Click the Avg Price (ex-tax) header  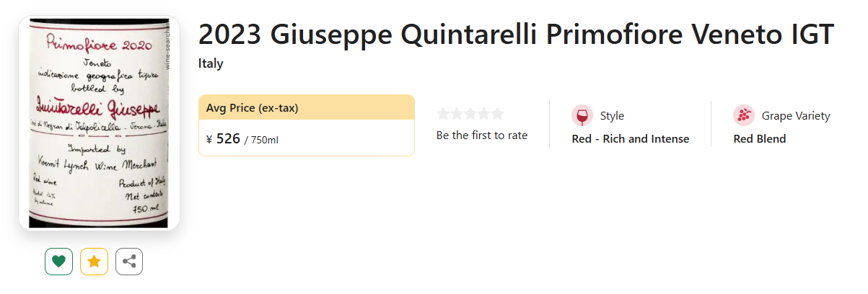coord(252,108)
